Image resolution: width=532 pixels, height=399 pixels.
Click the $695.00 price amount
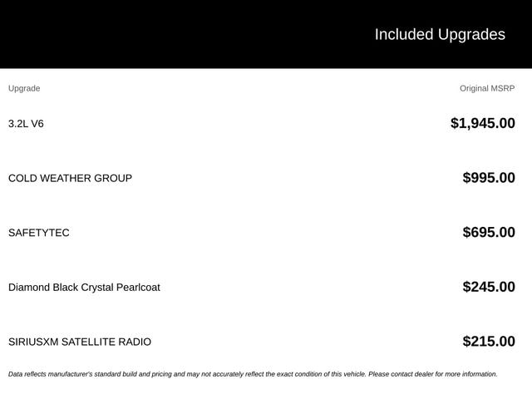[489, 233]
